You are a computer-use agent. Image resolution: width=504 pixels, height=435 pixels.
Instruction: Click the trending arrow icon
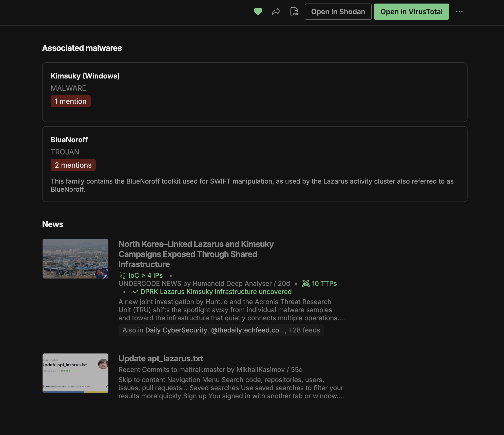pos(134,292)
